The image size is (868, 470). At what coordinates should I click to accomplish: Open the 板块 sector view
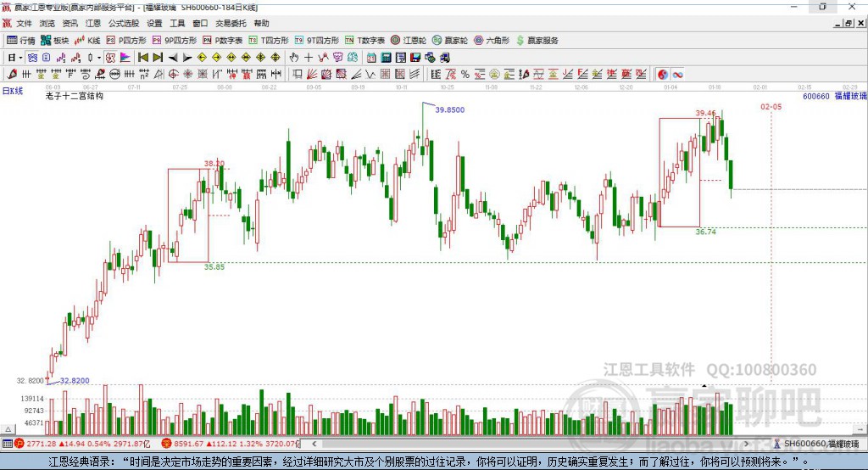(x=55, y=41)
